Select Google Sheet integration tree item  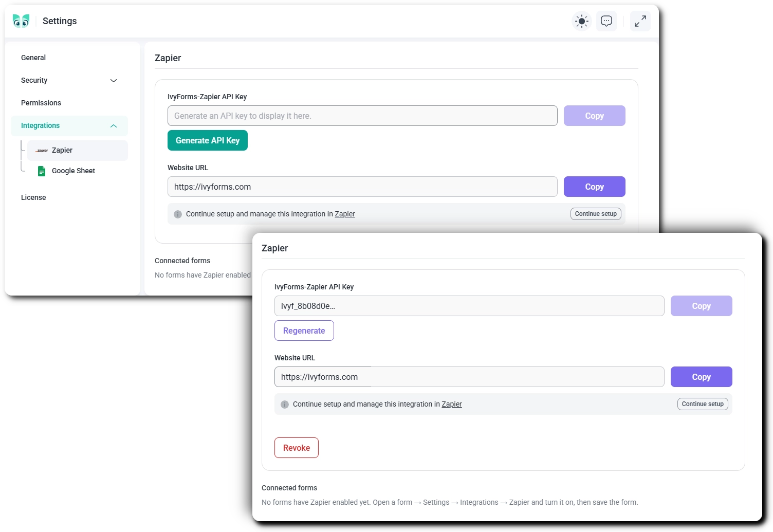click(x=78, y=171)
